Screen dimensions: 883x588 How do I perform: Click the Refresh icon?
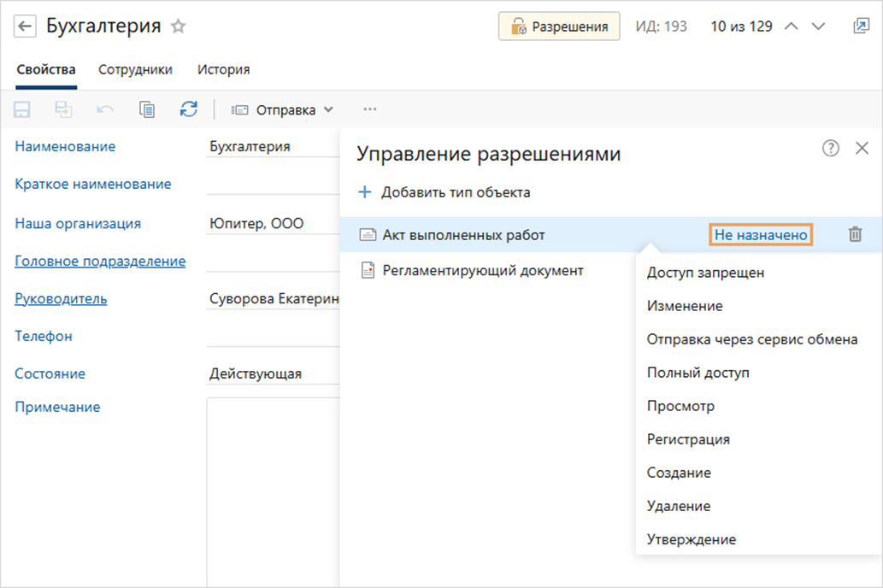[x=189, y=109]
